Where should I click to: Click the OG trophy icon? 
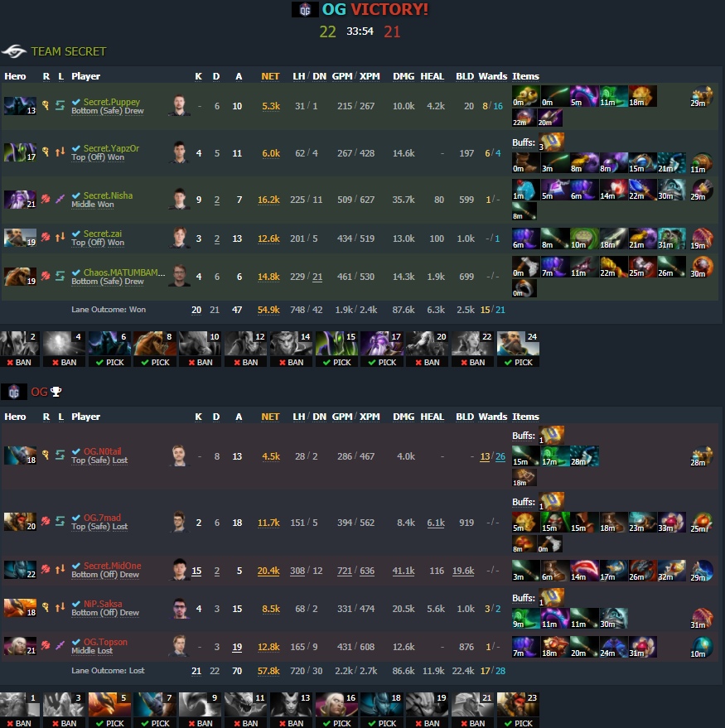(56, 392)
